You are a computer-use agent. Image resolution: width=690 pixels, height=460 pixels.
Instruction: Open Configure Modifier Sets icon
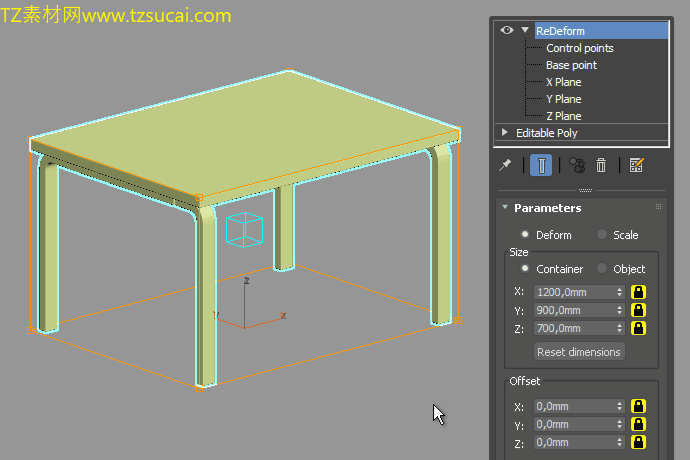pos(636,166)
